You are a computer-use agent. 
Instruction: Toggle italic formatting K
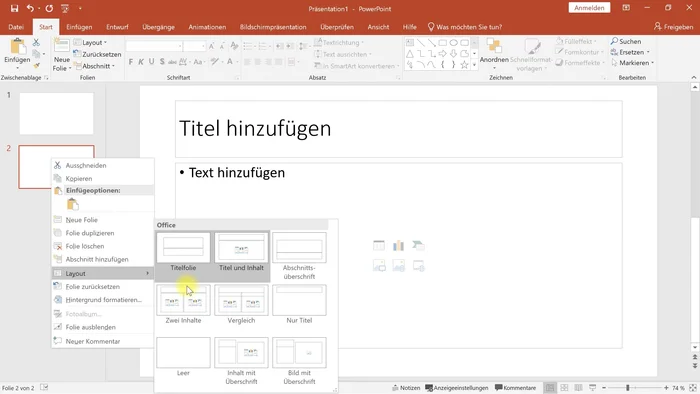[141, 62]
